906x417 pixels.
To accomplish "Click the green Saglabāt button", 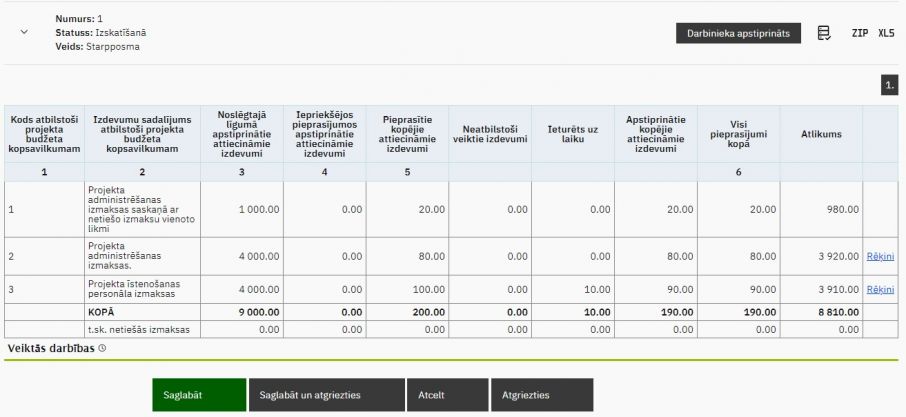I will tap(198, 395).
